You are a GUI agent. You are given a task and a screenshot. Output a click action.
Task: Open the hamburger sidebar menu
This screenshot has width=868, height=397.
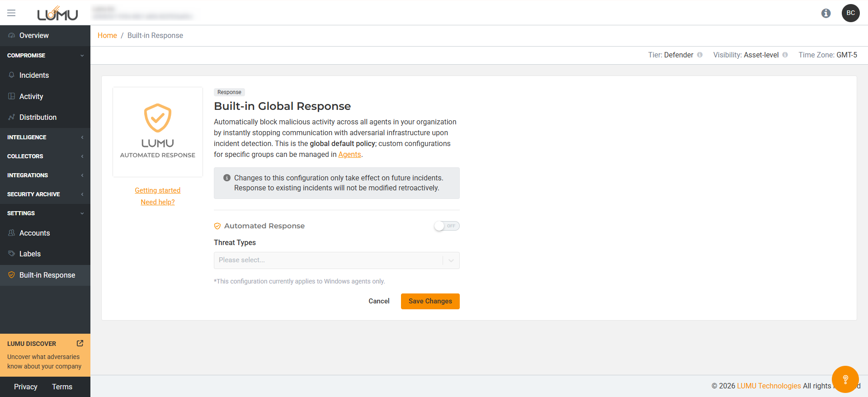[x=11, y=13]
